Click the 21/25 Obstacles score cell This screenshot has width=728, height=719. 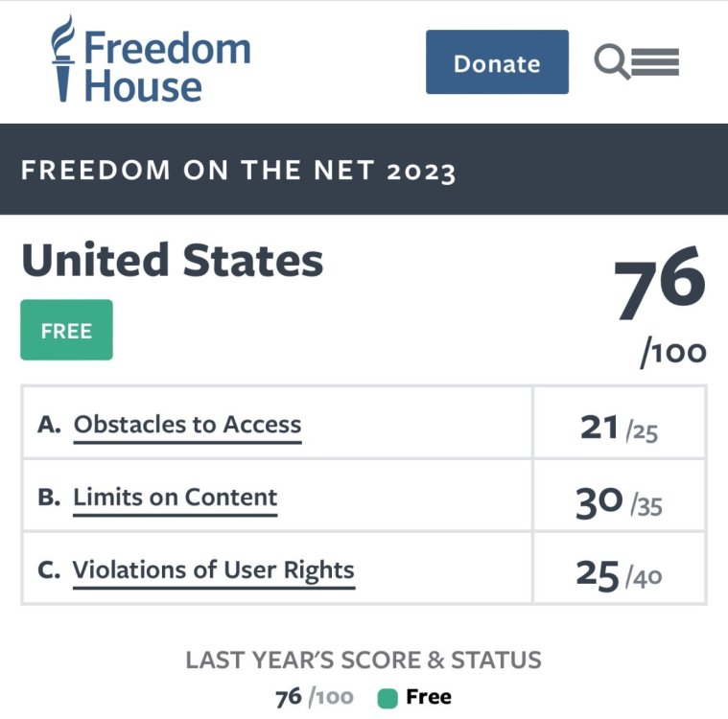[x=620, y=428]
